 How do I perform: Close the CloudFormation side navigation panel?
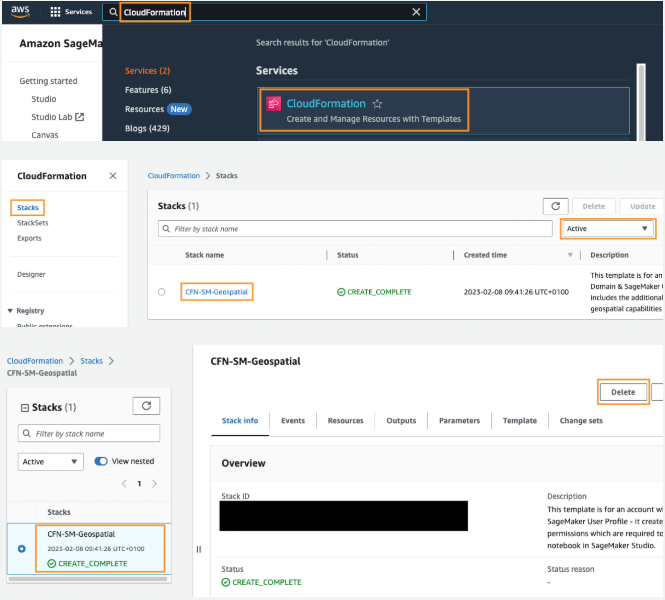click(x=113, y=176)
